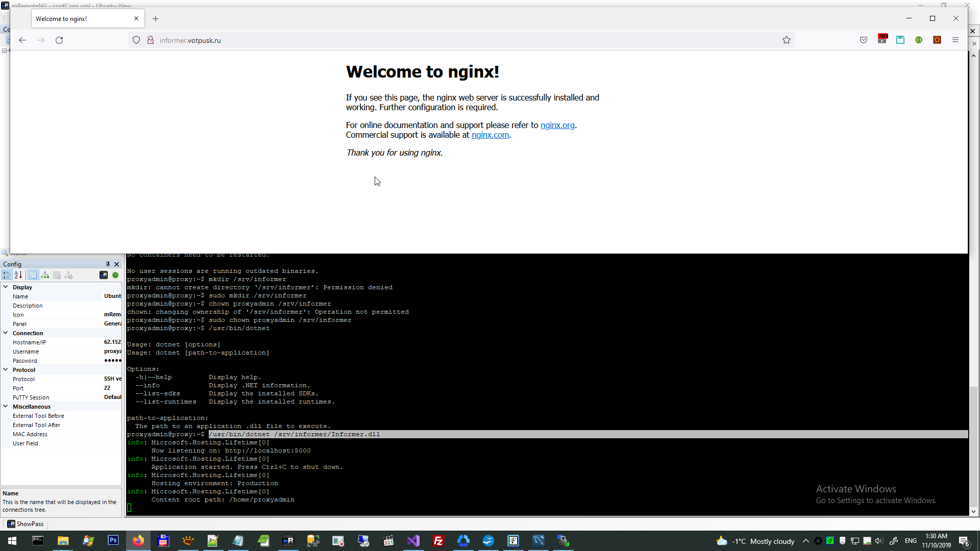
Task: Collapse the Display property group
Action: [6, 287]
